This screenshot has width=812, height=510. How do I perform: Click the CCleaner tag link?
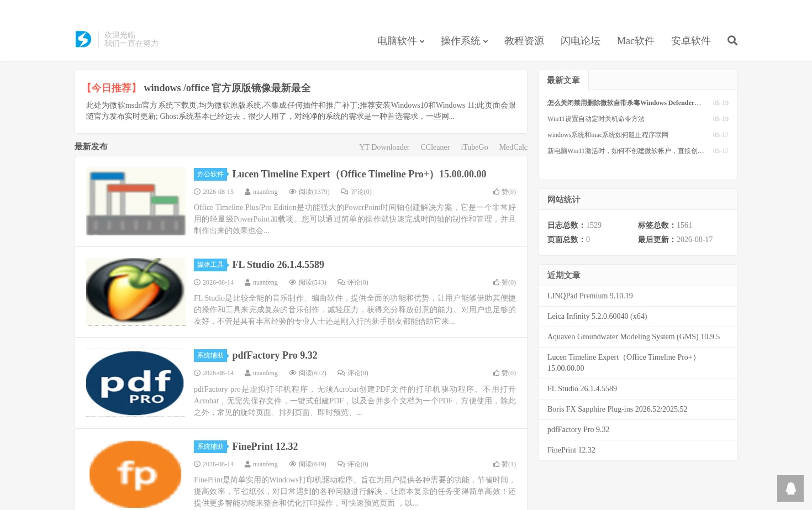(x=435, y=147)
